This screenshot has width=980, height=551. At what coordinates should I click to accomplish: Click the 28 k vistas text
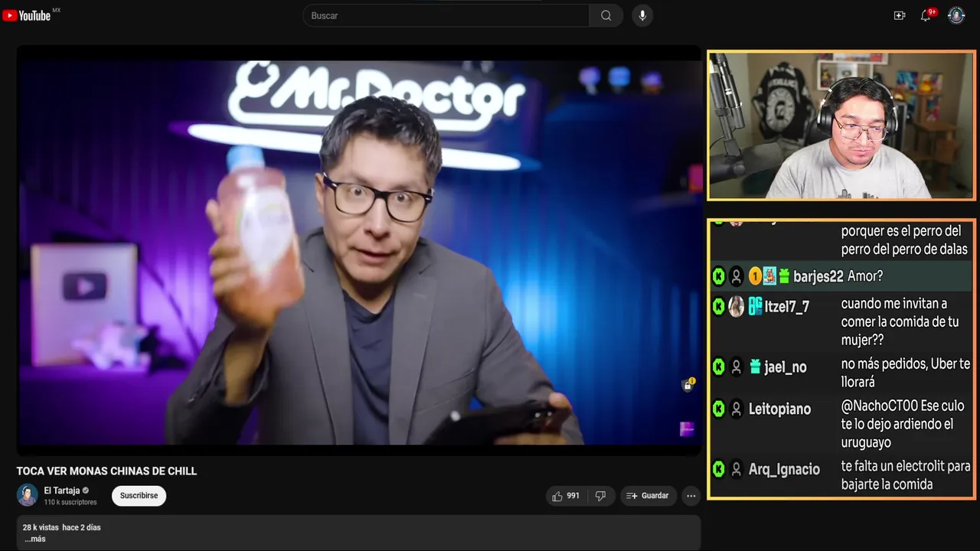click(40, 527)
